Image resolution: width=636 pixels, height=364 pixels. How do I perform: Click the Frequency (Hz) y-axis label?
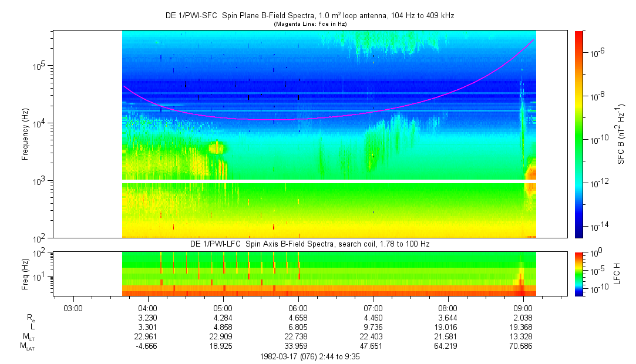click(x=25, y=134)
